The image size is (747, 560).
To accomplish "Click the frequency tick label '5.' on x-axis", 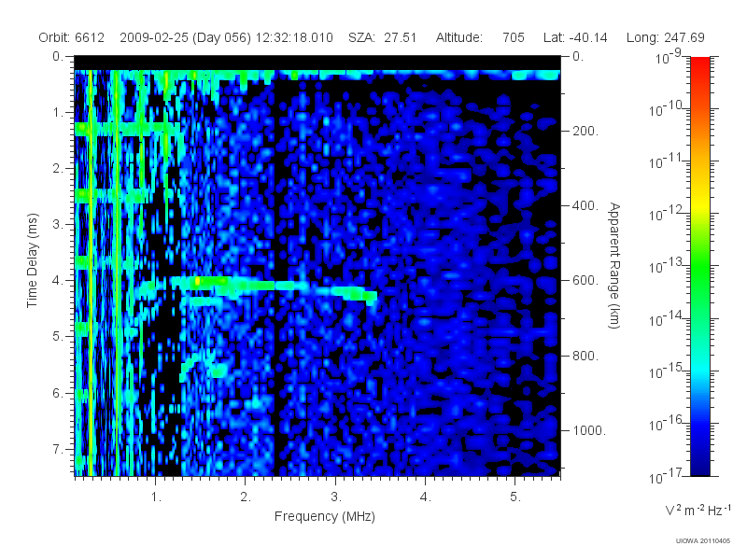I will 515,497.
